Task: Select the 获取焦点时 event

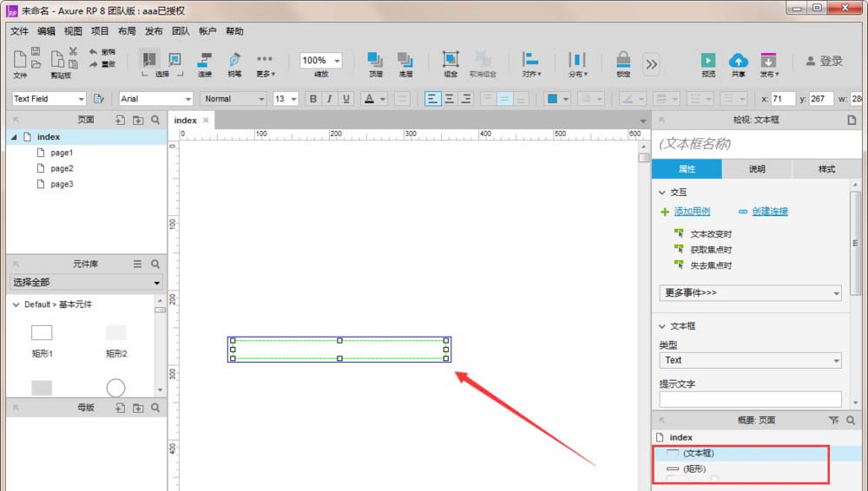Action: [x=711, y=250]
